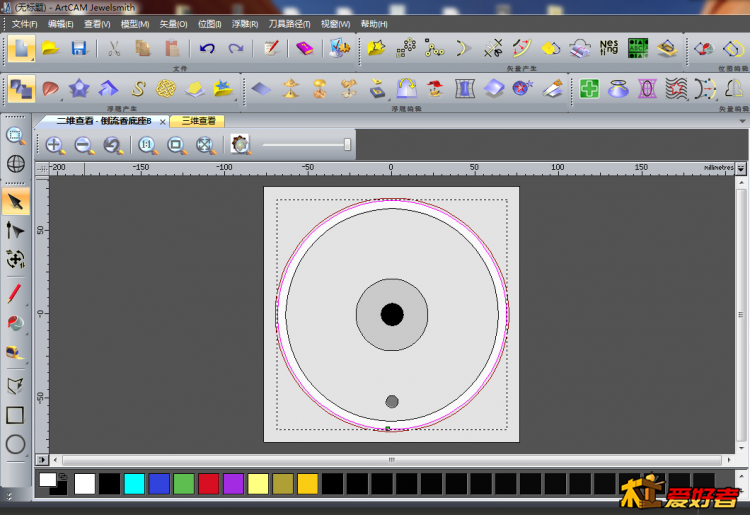Click the Zoom In magnifier icon
Viewport: 750px width, 515px height.
pyautogui.click(x=55, y=146)
